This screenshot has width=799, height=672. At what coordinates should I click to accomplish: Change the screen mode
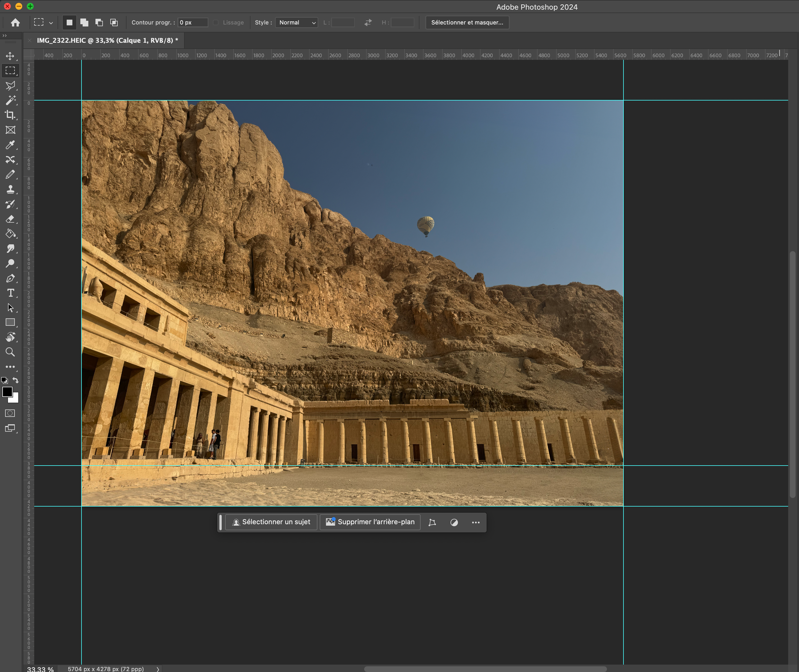(10, 428)
